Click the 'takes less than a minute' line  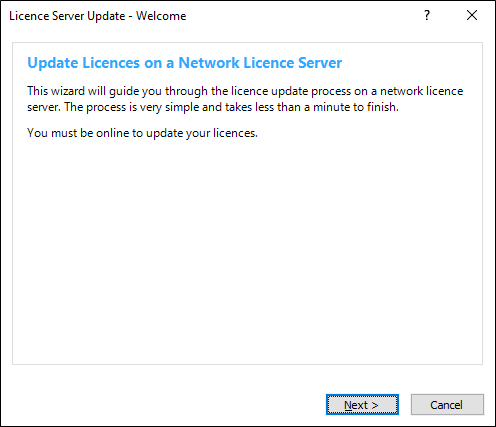coord(213,107)
